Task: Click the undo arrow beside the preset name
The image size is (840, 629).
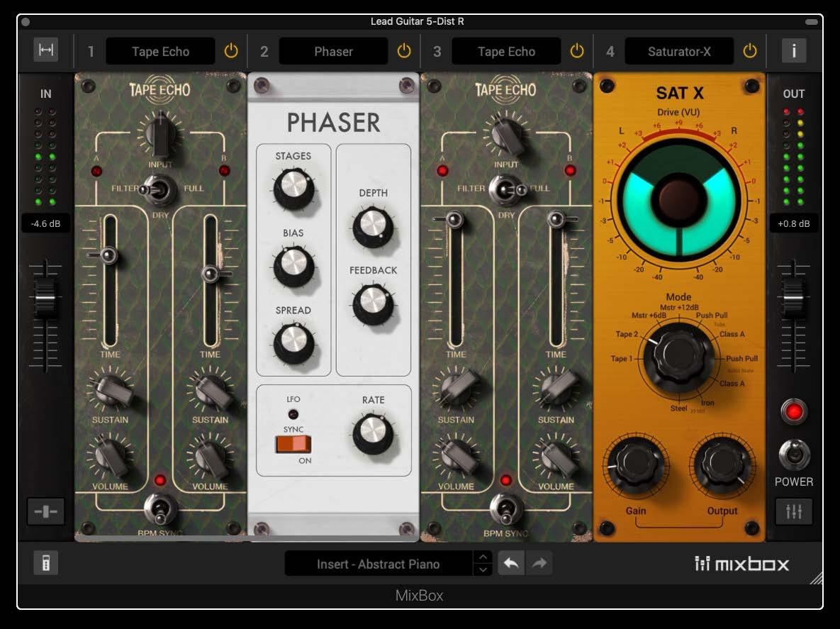Action: 511,563
